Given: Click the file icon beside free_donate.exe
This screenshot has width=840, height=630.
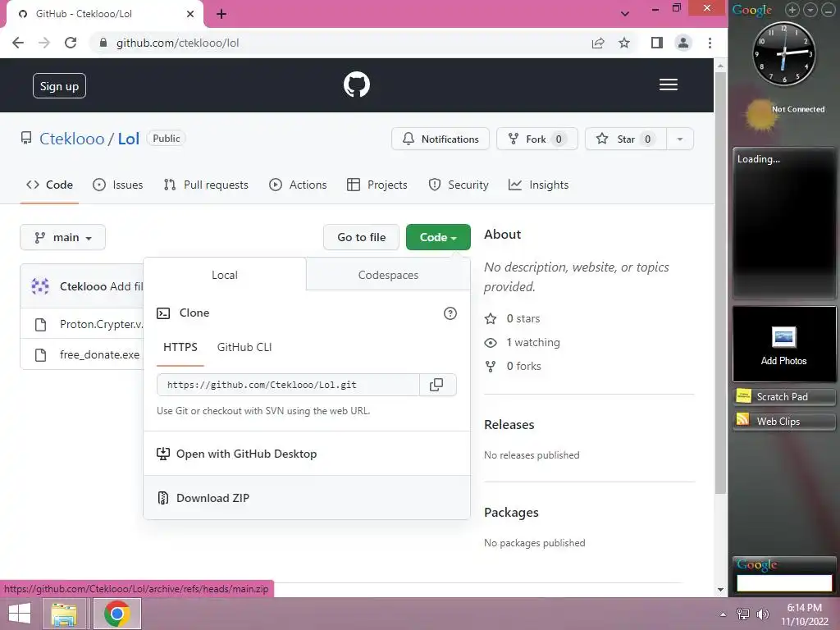Looking at the screenshot, I should [41, 354].
